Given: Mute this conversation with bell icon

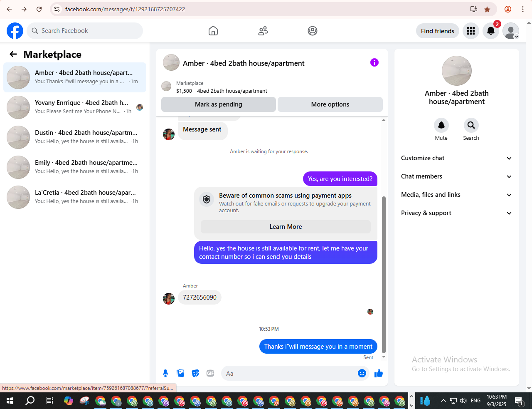Looking at the screenshot, I should tap(441, 125).
